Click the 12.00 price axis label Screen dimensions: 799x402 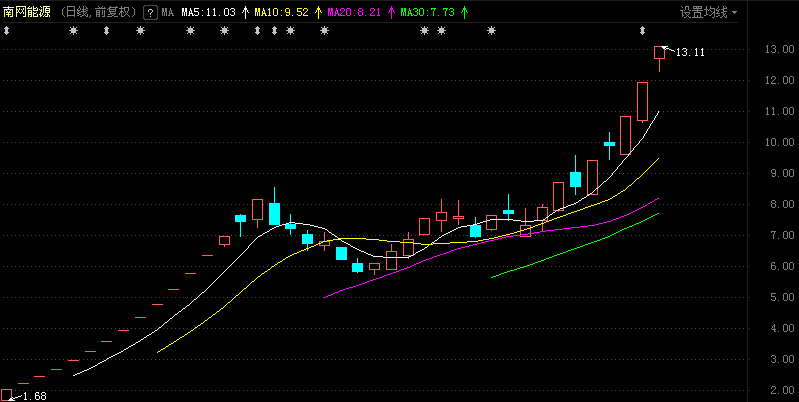779,80
